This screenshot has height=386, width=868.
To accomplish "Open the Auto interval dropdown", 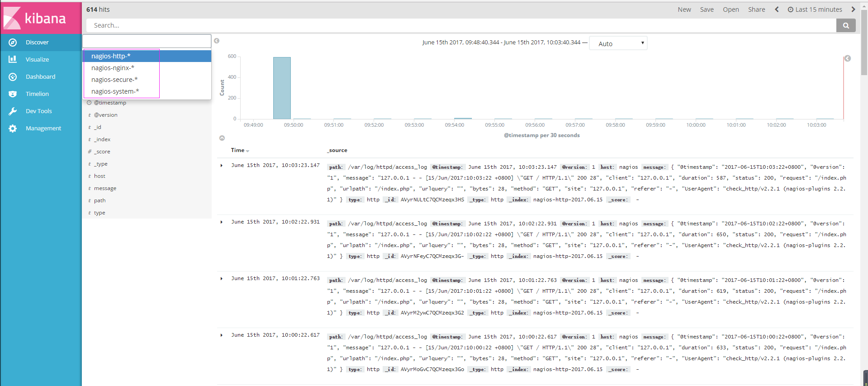I will 618,43.
